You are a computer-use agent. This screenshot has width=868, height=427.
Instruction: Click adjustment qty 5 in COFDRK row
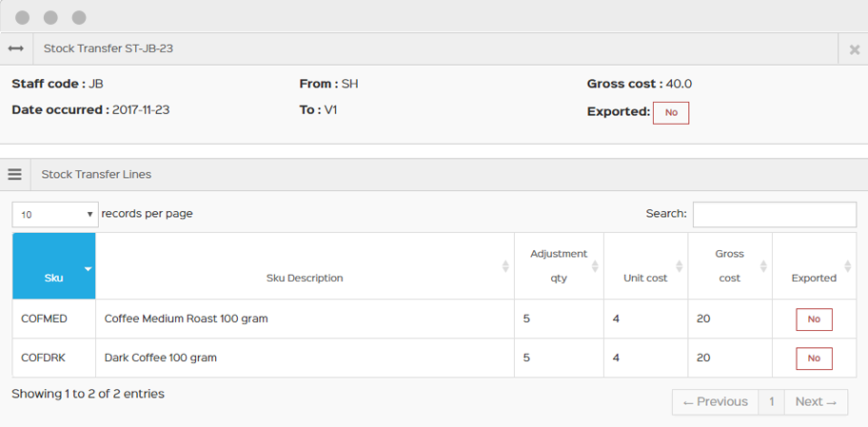coord(526,358)
